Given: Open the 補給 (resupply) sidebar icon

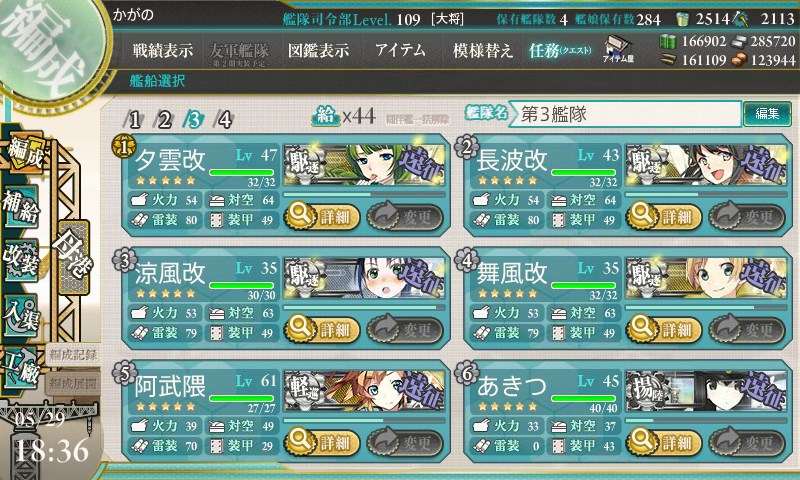Looking at the screenshot, I should (21, 206).
